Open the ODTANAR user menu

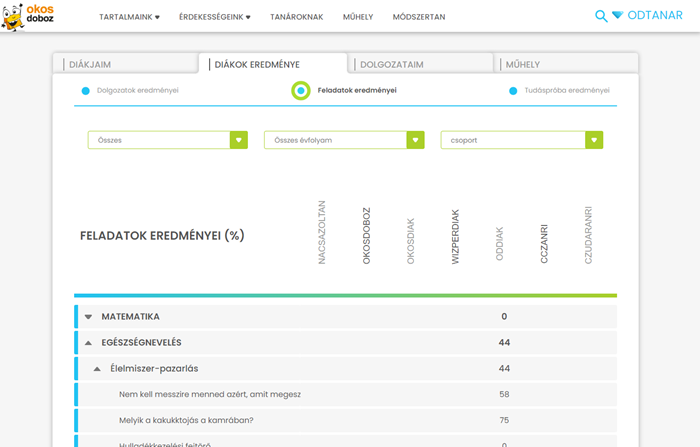(655, 15)
